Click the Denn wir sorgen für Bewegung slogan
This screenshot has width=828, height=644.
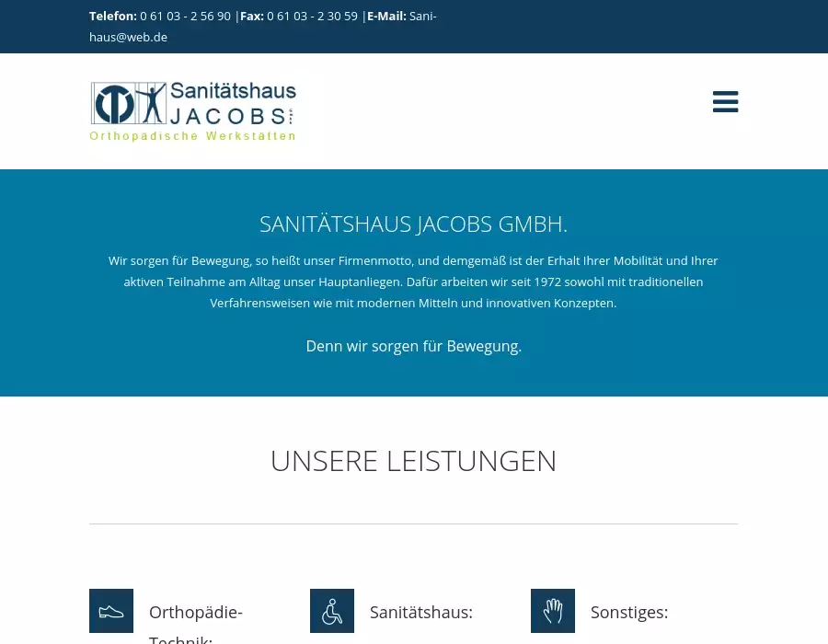click(x=413, y=346)
